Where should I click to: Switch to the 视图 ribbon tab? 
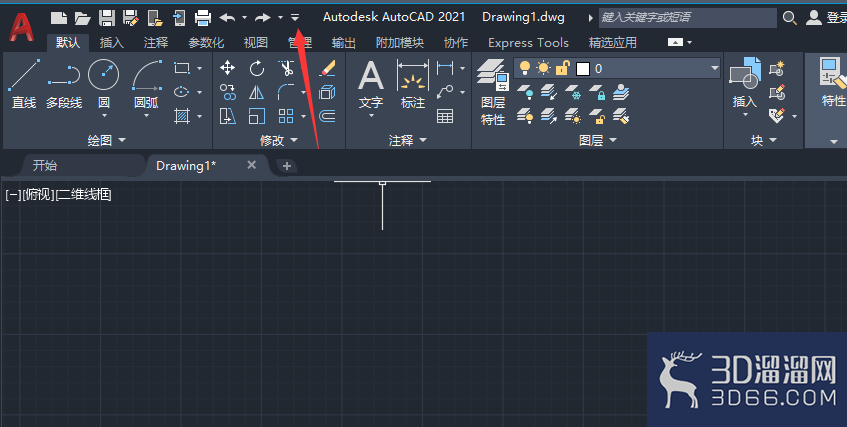coord(256,42)
